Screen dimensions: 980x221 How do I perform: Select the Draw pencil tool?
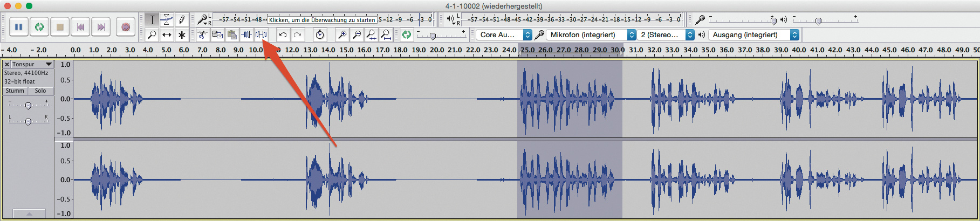click(182, 20)
